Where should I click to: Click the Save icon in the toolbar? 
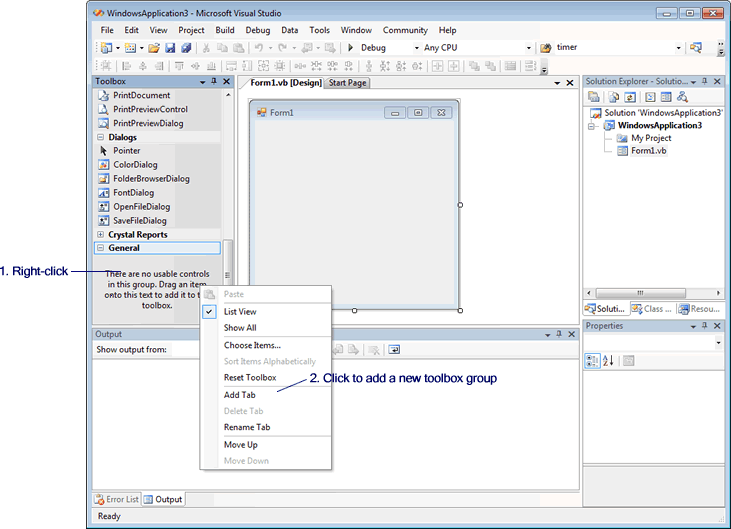point(170,48)
